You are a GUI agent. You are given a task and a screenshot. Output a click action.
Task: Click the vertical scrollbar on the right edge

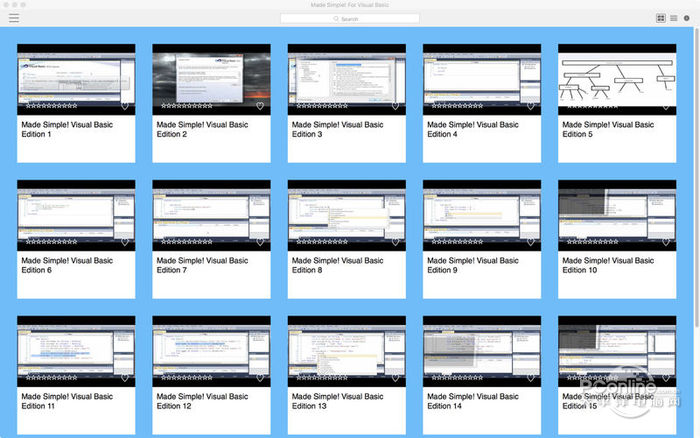(696, 179)
